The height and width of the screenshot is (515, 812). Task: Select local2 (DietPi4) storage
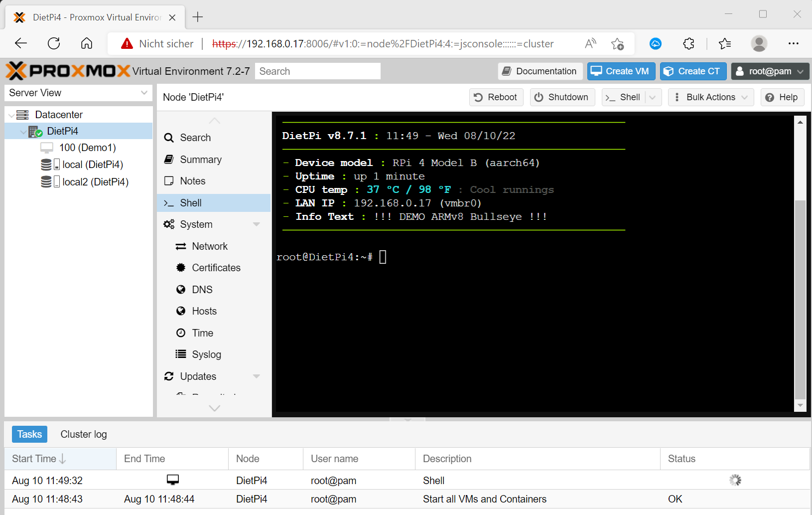(x=95, y=181)
